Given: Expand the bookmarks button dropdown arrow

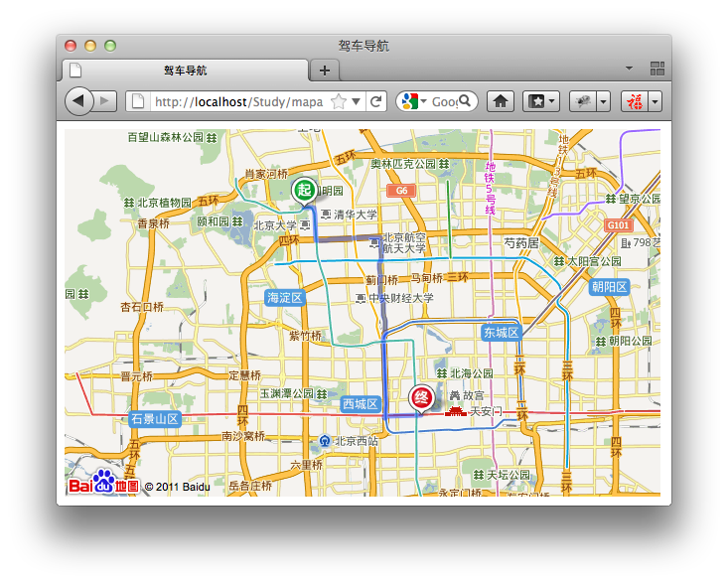Looking at the screenshot, I should coord(552,101).
